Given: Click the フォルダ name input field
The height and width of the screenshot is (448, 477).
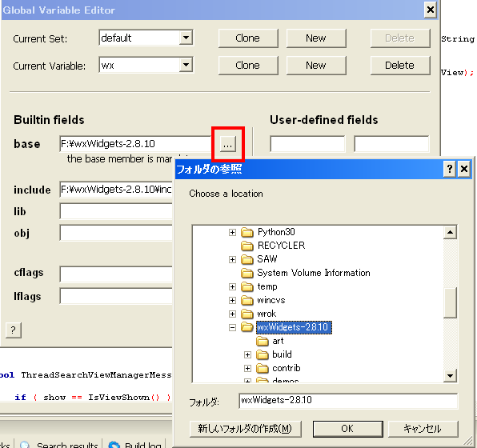Looking at the screenshot, I should click(x=348, y=401).
